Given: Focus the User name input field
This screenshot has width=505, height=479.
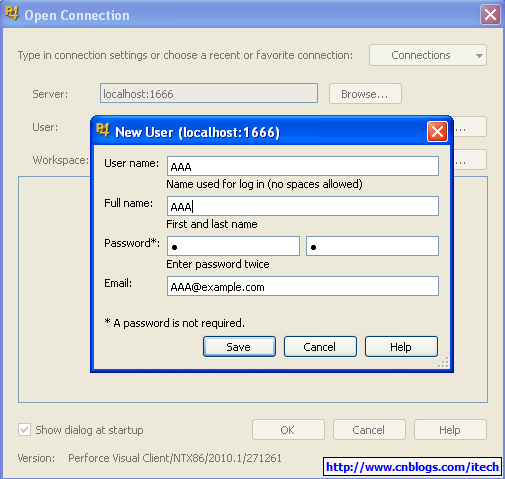Looking at the screenshot, I should 303,166.
